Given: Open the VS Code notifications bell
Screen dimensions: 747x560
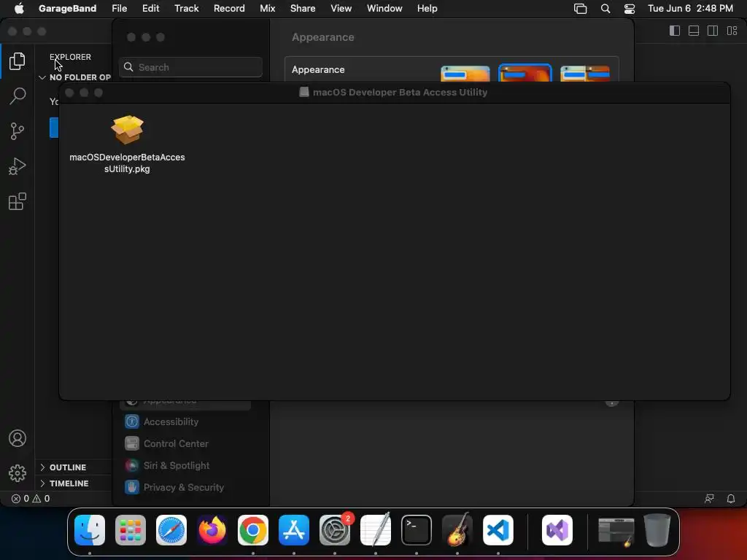Looking at the screenshot, I should tap(731, 499).
